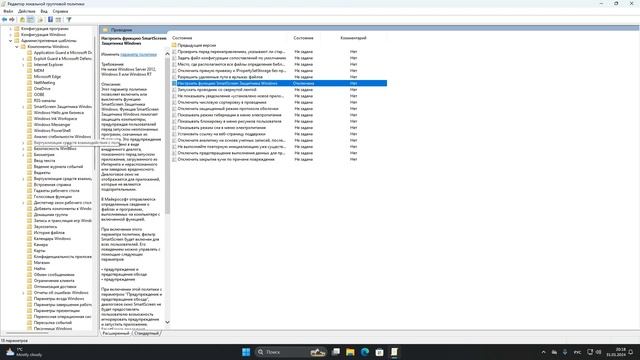Expand the Internet Explorer folder node

[23, 64]
